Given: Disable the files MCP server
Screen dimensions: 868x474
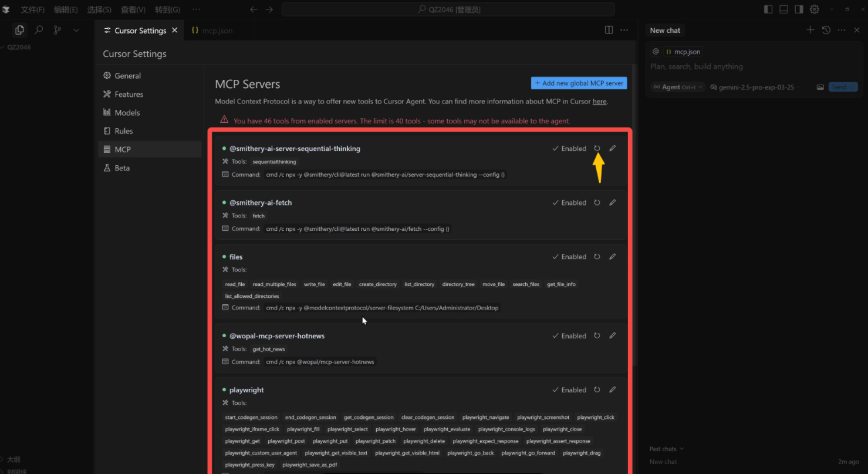Looking at the screenshot, I should (569, 257).
